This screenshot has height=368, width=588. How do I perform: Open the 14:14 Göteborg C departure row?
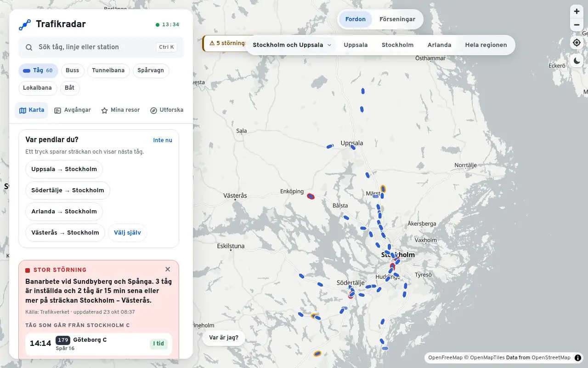coord(99,344)
